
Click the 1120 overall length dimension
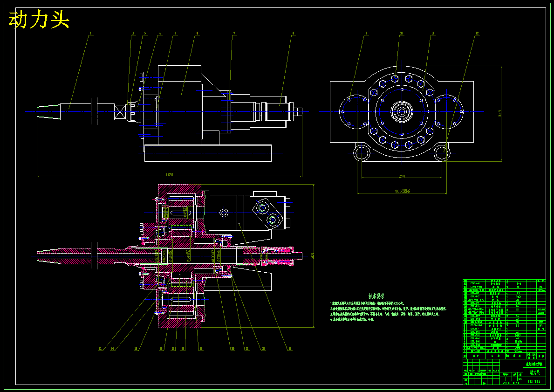click(x=169, y=174)
